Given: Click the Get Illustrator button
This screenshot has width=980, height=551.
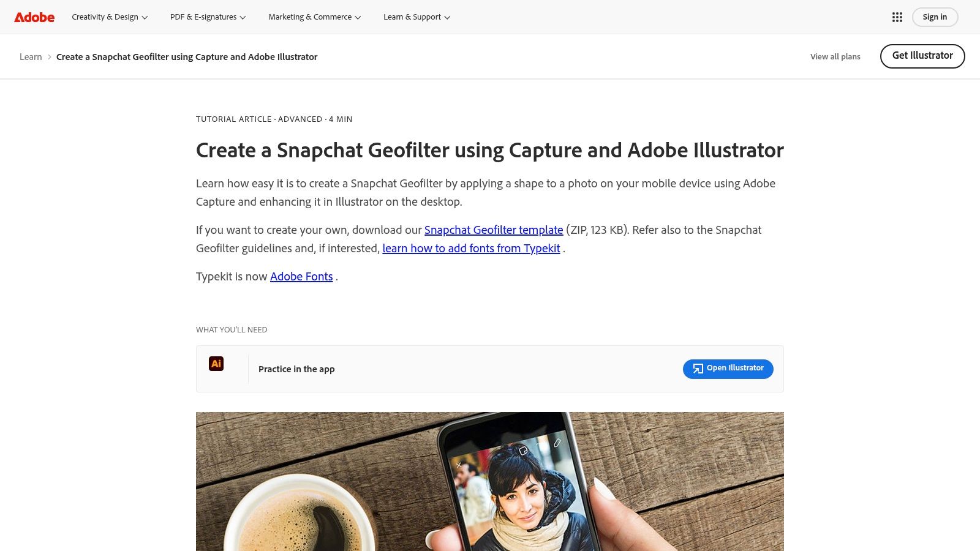Looking at the screenshot, I should 922,56.
